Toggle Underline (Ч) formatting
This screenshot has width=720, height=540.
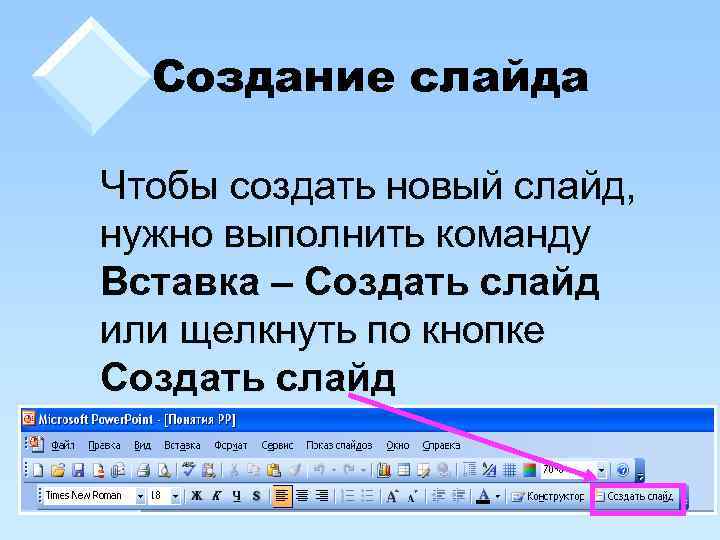click(236, 496)
